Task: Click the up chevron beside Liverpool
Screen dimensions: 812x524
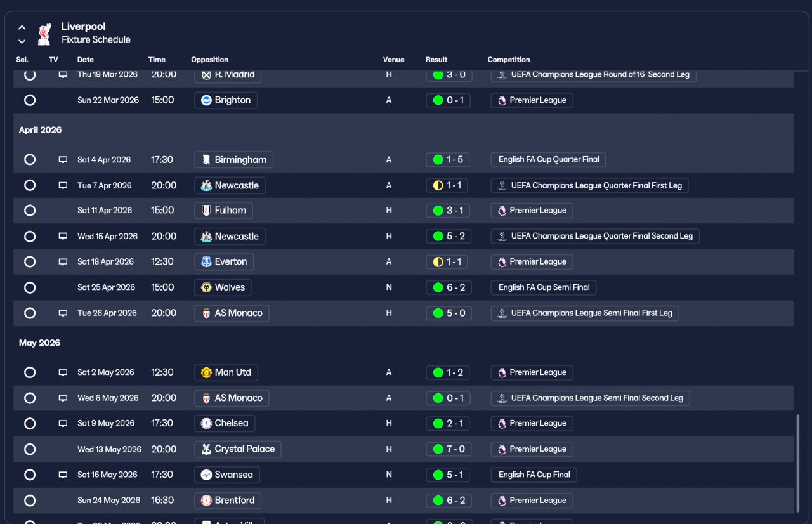Action: [x=22, y=27]
